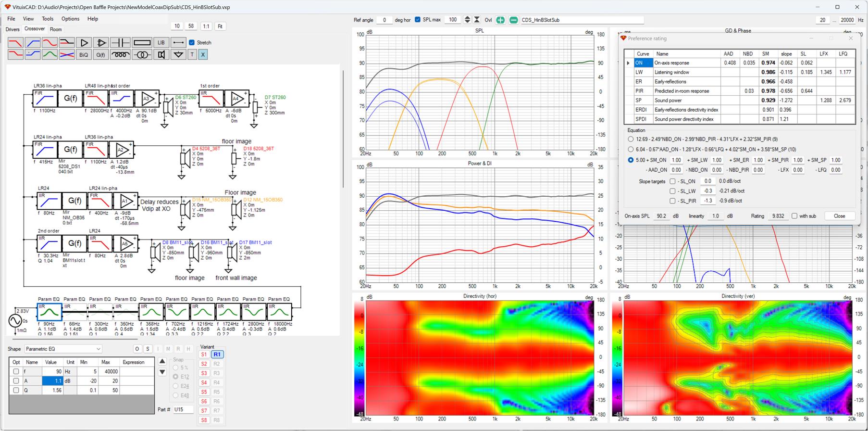Click the 1:1 zoom button
The width and height of the screenshot is (868, 431).
tap(206, 26)
